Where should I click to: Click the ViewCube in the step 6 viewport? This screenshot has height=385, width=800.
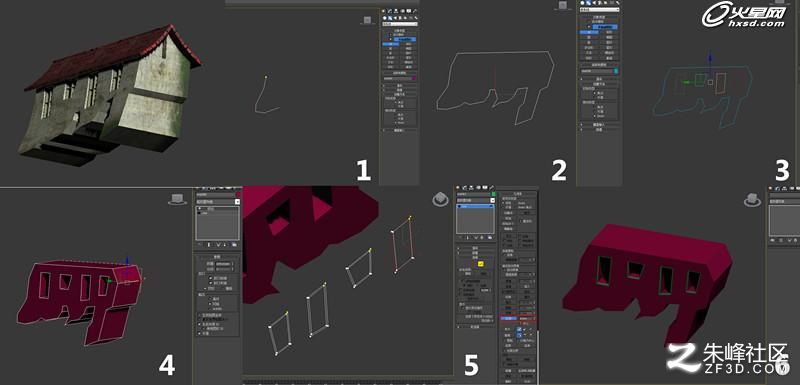(x=752, y=199)
